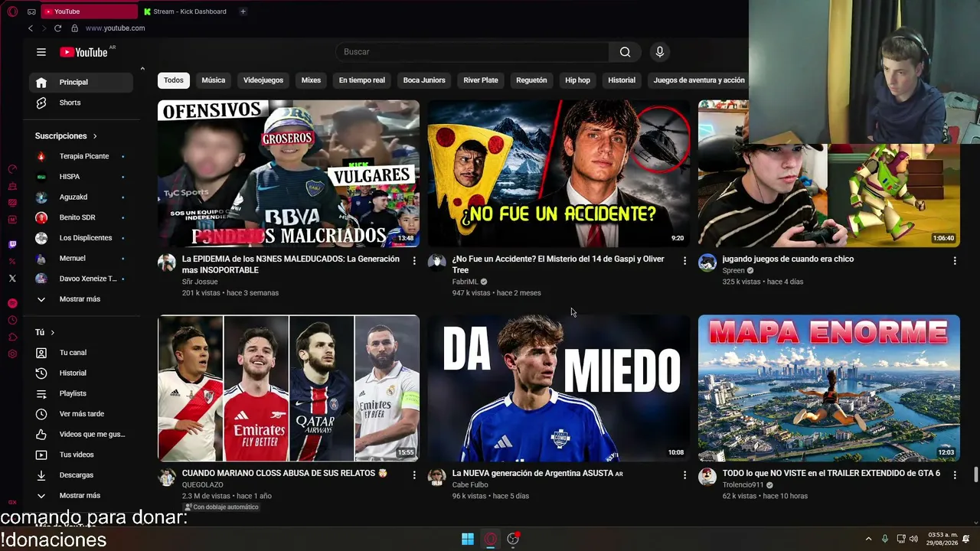
Task: Open Opera sidebar settings gear
Action: tap(12, 354)
